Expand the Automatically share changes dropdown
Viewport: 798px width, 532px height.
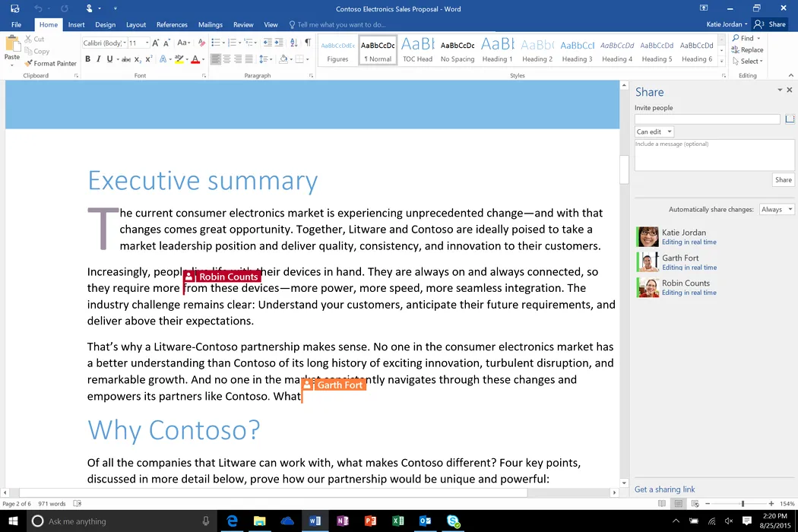(776, 210)
